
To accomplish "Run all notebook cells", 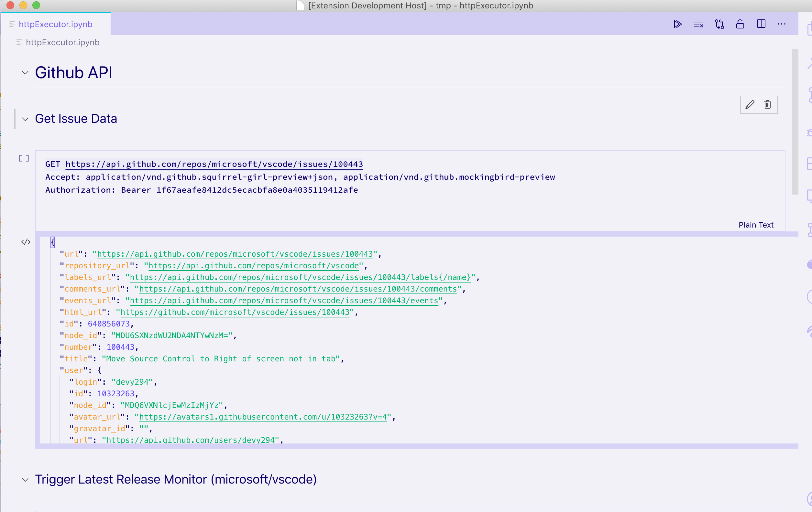I will click(678, 24).
